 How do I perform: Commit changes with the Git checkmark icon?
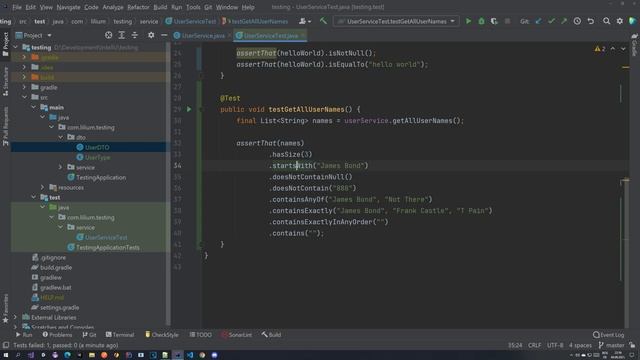coord(551,21)
